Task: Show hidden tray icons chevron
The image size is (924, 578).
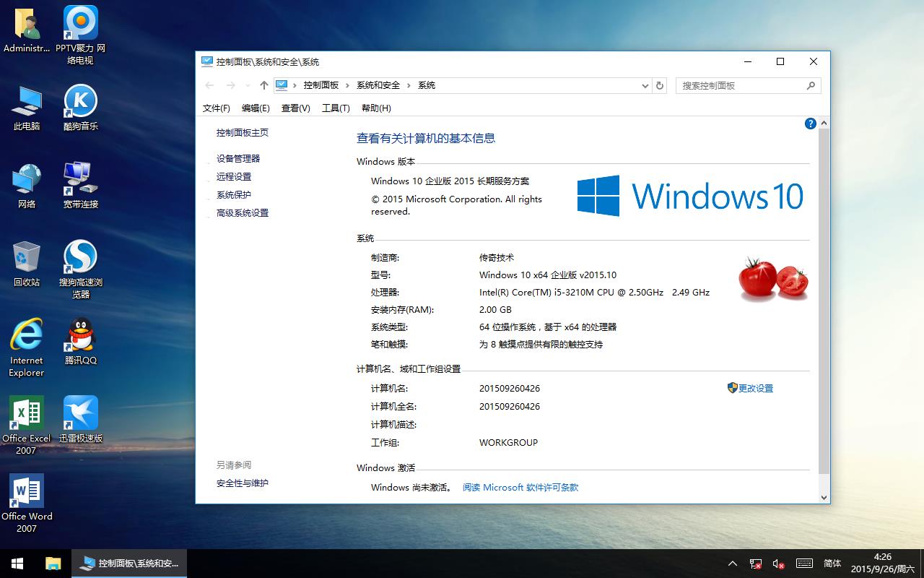Action: tap(733, 564)
